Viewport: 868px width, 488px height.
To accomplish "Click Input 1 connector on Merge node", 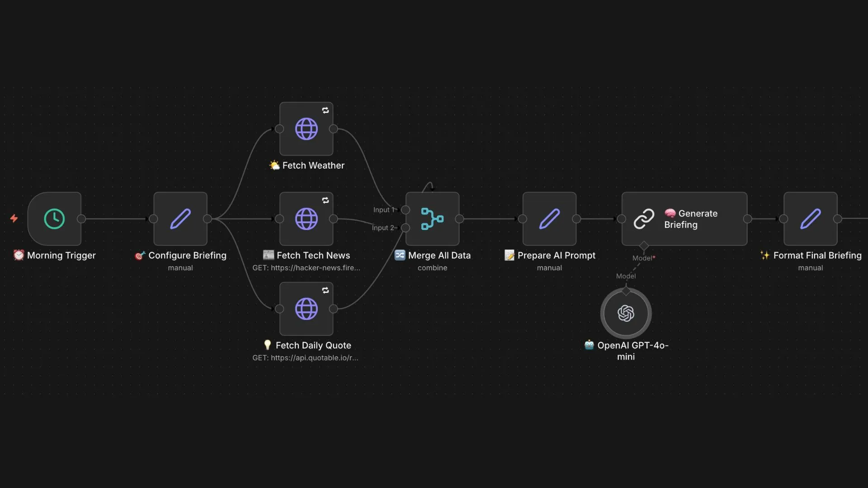I will click(406, 210).
